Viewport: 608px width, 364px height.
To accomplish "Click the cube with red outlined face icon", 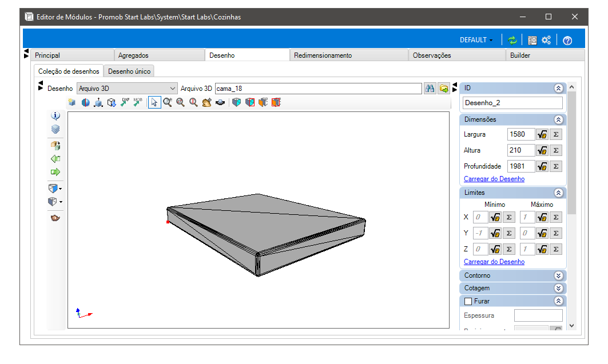I will 250,102.
